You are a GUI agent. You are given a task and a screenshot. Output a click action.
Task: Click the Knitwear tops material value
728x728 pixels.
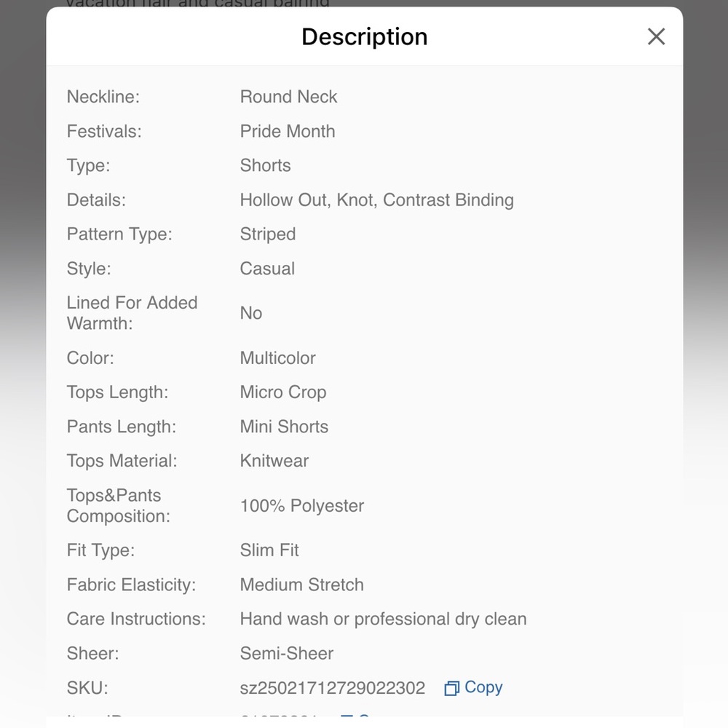coord(274,461)
